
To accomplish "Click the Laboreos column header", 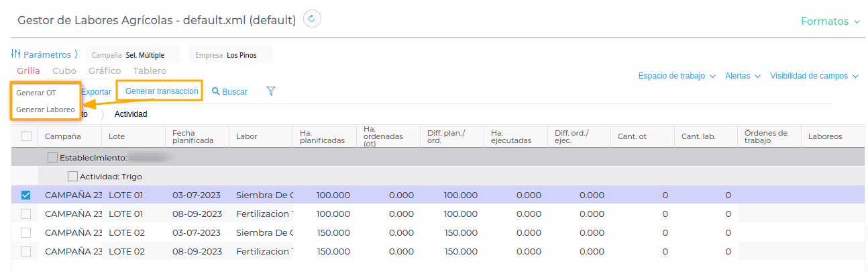I will point(832,136).
